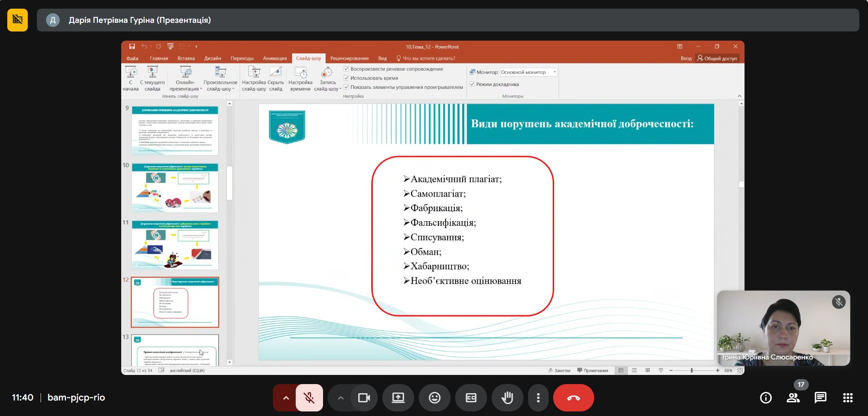
Task: Click the Общий доступ button
Action: click(x=717, y=58)
